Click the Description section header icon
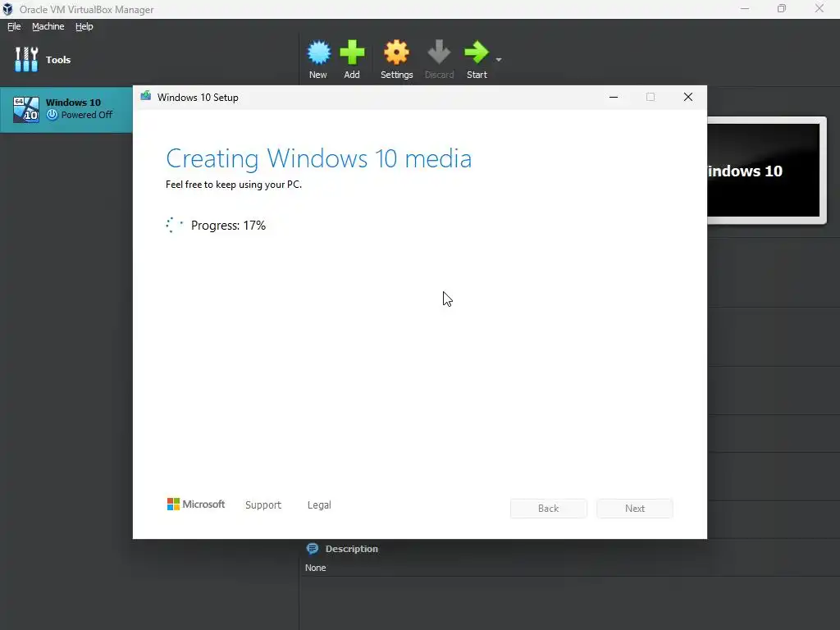 (313, 549)
